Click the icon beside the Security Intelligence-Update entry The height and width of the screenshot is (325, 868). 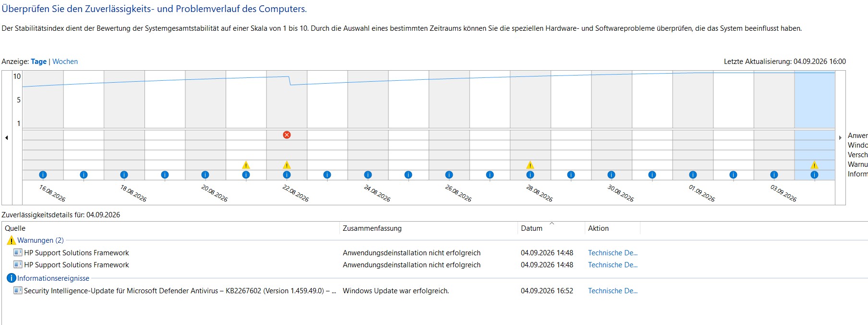point(18,290)
